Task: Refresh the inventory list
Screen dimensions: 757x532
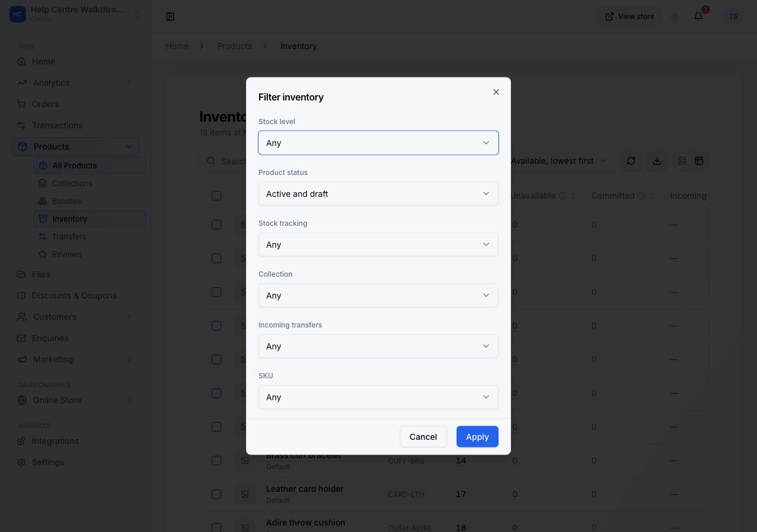Action: pyautogui.click(x=631, y=161)
